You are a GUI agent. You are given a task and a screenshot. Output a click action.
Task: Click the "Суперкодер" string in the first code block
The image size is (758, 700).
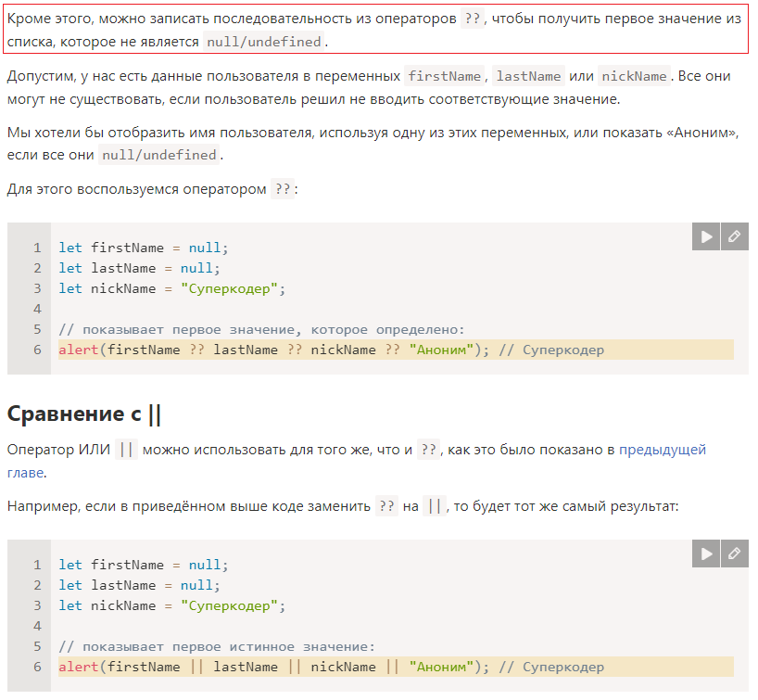229,288
